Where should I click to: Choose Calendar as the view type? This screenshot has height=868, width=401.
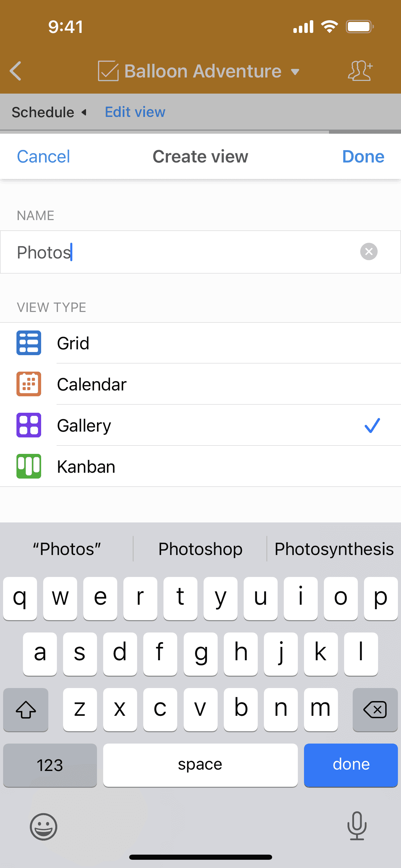pyautogui.click(x=92, y=384)
